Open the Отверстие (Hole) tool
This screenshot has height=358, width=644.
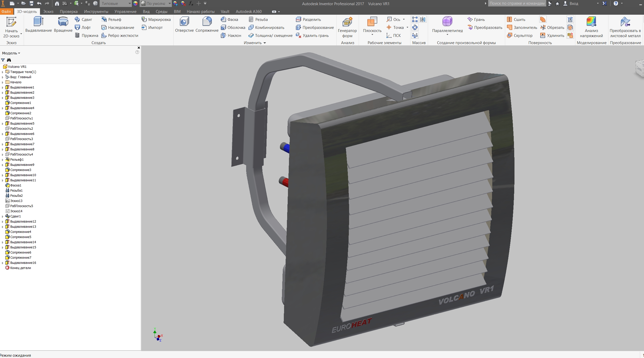click(x=184, y=25)
